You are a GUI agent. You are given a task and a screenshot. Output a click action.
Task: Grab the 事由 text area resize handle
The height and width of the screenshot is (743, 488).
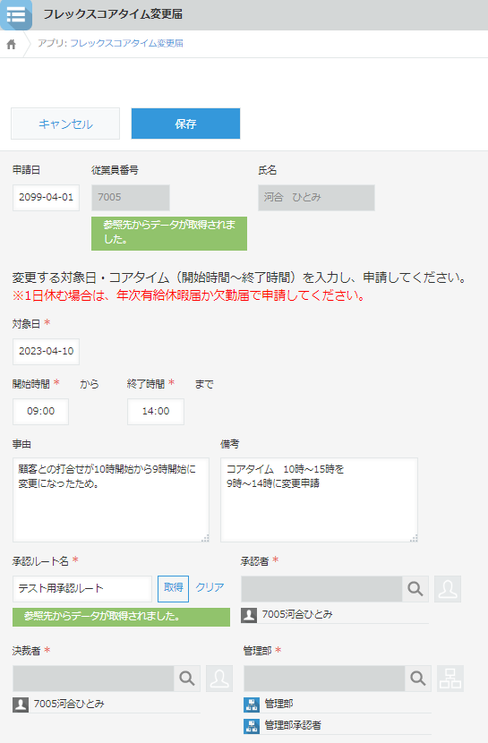pos(205,538)
